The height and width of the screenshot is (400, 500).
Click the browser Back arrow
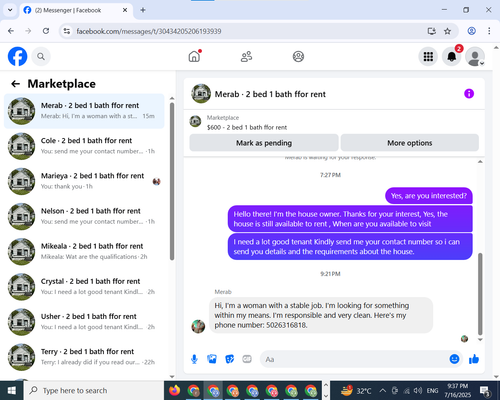click(x=11, y=31)
